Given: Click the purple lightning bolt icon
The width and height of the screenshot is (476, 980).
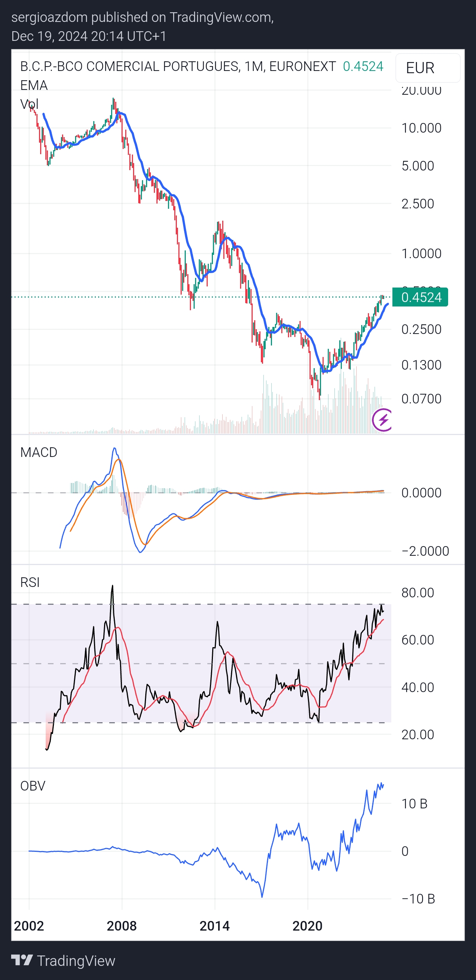Looking at the screenshot, I should [383, 420].
